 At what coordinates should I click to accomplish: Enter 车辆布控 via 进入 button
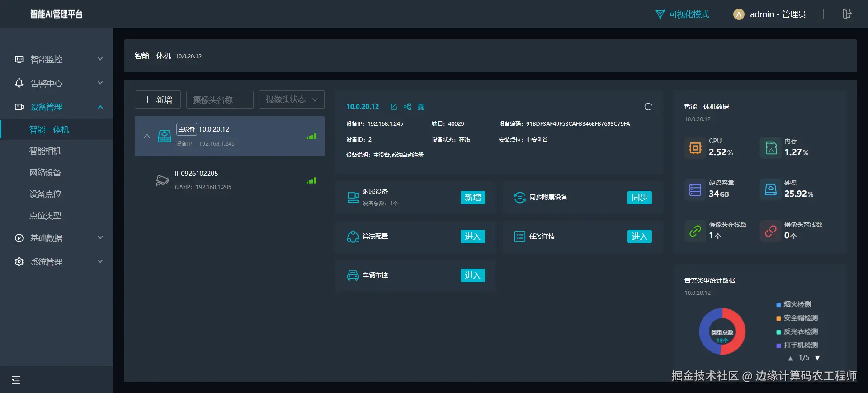tap(473, 275)
